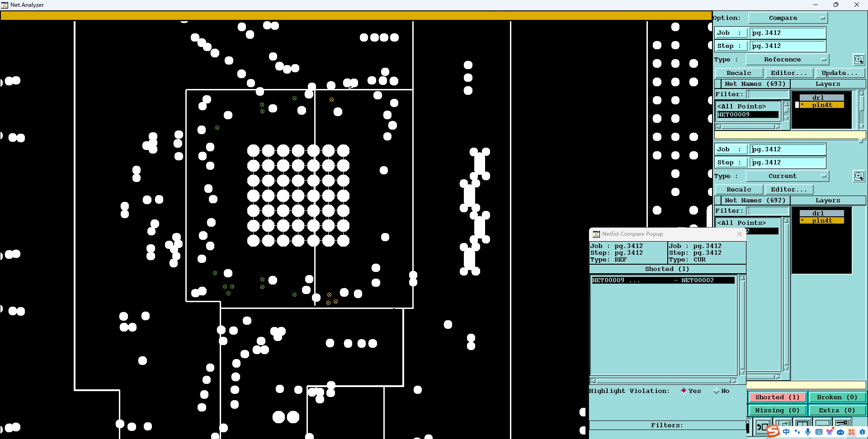Click the Filter input in Reference section
Screen dimensions: 868x439
tap(768, 94)
